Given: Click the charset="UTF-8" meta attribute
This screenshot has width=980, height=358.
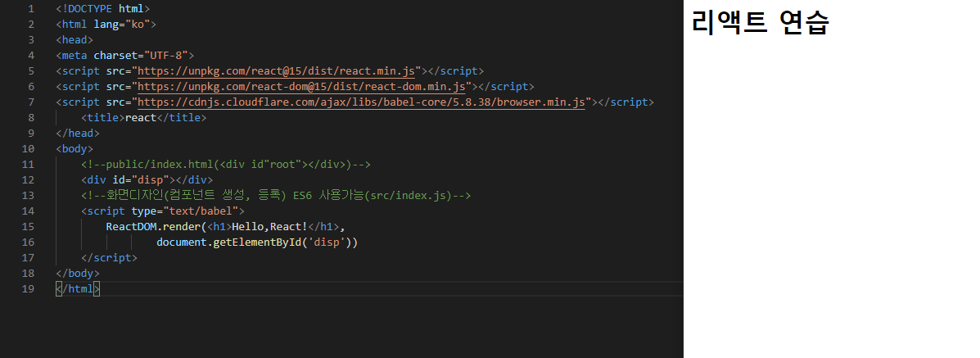Looking at the screenshot, I should pos(141,55).
